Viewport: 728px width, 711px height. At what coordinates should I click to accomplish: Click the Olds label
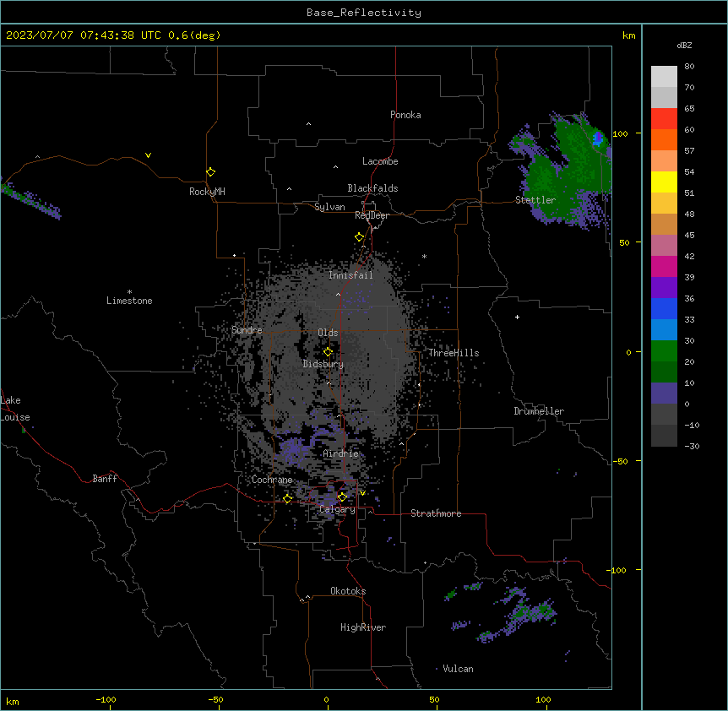pyautogui.click(x=328, y=333)
